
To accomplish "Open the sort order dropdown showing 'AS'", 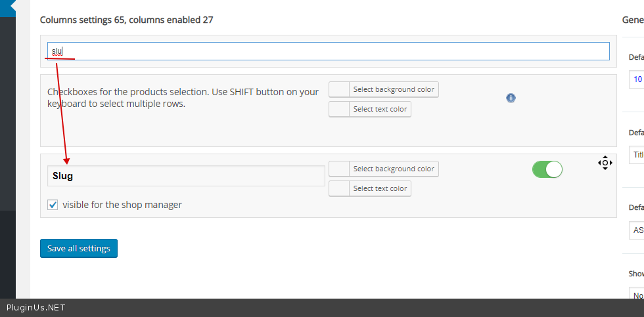I will pos(636,230).
